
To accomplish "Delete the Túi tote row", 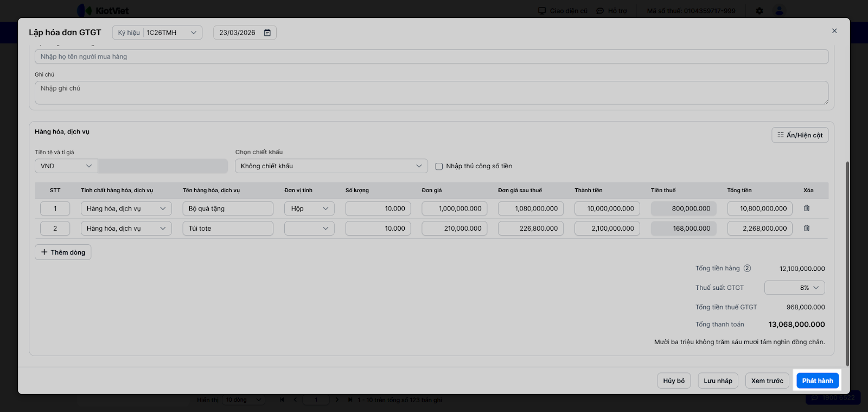I will coord(807,229).
